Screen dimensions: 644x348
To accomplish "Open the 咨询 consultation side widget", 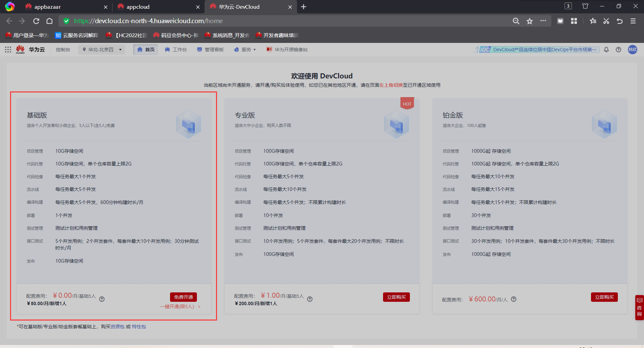I will [x=639, y=307].
